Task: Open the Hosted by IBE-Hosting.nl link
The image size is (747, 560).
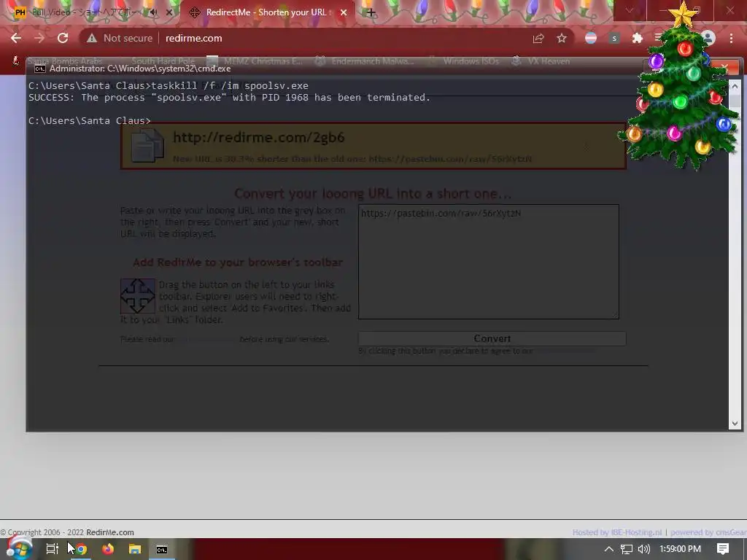Action: (617, 532)
